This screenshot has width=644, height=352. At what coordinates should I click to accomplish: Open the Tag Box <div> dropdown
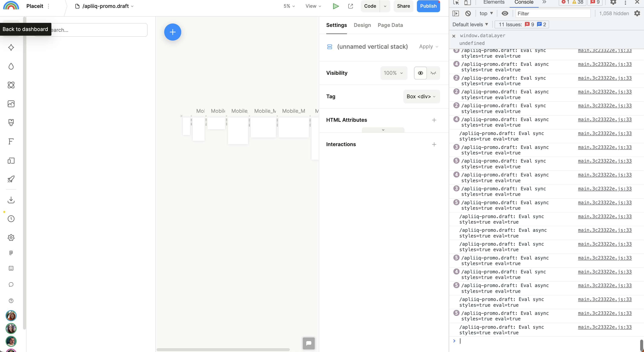click(x=421, y=96)
